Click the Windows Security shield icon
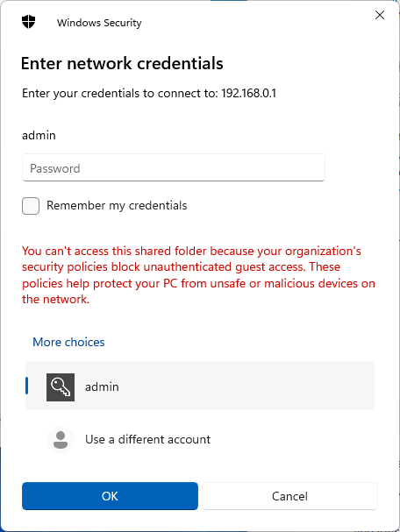Image resolution: width=400 pixels, height=532 pixels. click(x=29, y=22)
